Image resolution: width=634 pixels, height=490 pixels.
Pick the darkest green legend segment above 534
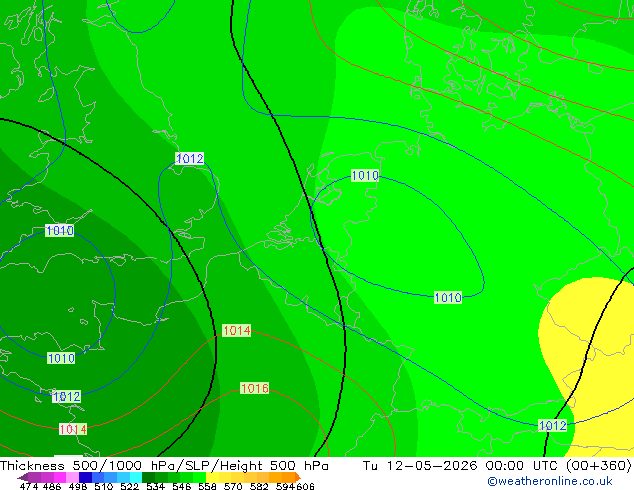click(148, 477)
